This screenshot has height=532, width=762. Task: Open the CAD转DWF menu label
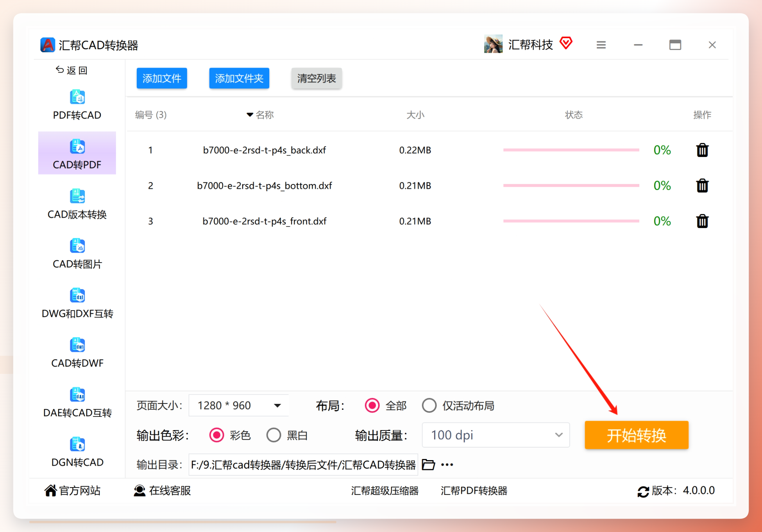pyautogui.click(x=77, y=363)
